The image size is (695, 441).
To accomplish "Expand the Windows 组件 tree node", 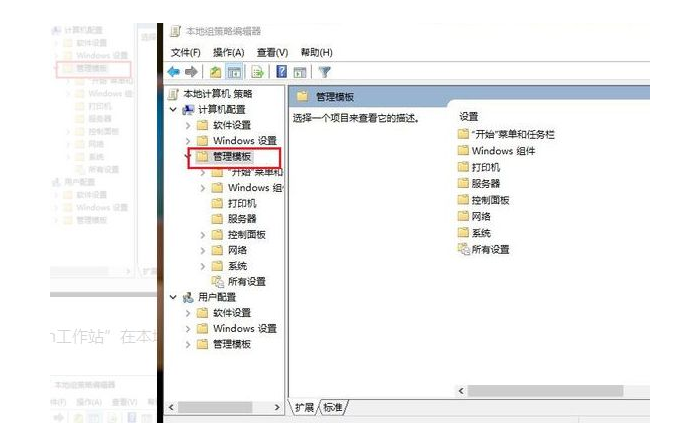I will click(x=203, y=188).
